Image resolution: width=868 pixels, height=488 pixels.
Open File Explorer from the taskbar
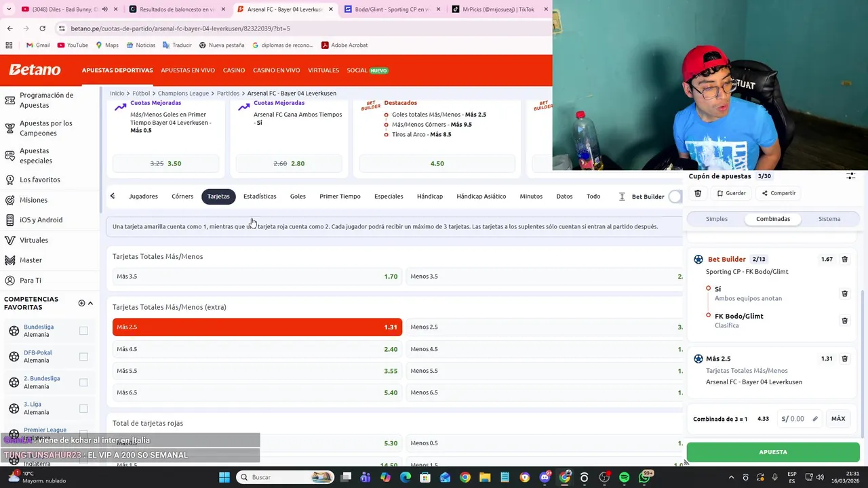485,477
